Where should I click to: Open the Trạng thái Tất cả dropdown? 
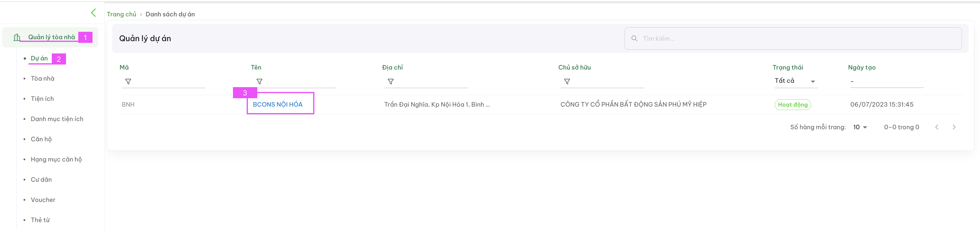click(x=795, y=81)
